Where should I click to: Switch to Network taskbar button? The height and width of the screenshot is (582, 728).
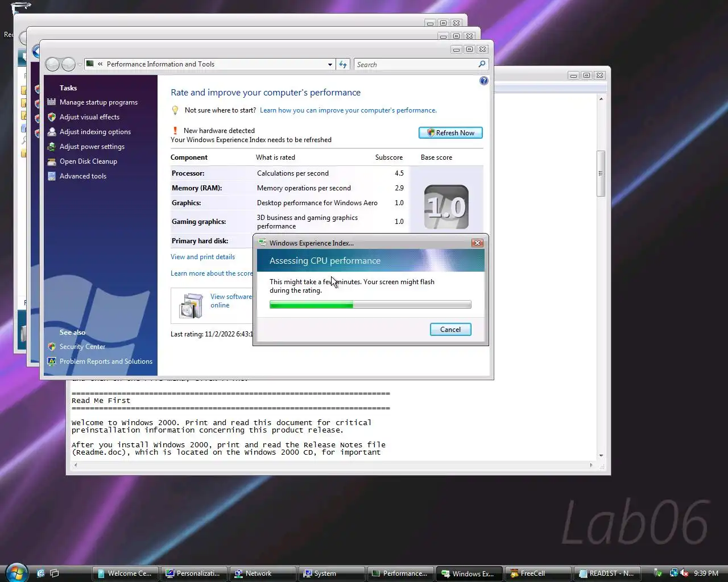[263, 573]
